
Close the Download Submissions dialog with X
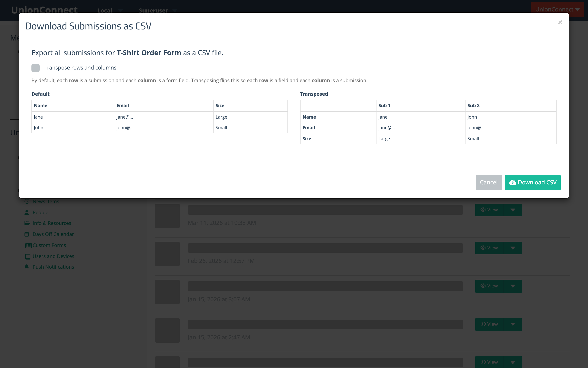point(560,22)
